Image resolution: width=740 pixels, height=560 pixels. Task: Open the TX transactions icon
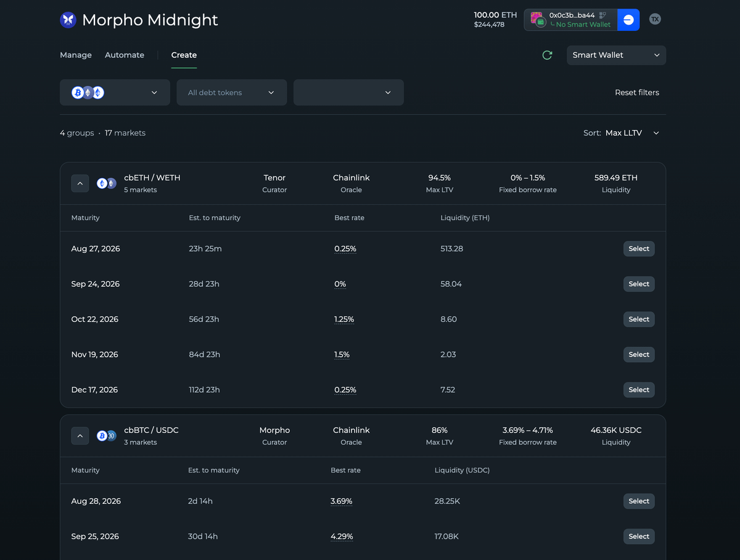click(x=655, y=20)
